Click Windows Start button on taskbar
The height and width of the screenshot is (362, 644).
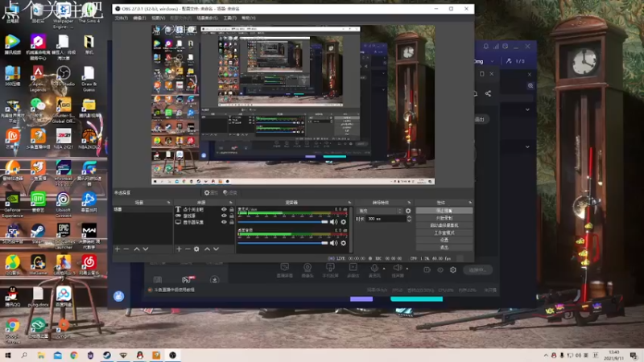point(8,355)
